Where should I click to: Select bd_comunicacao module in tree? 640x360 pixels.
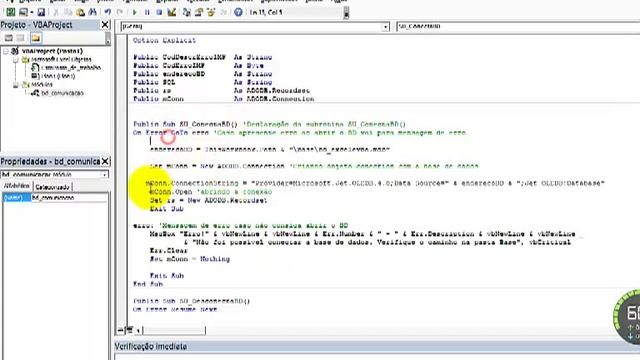pyautogui.click(x=62, y=93)
